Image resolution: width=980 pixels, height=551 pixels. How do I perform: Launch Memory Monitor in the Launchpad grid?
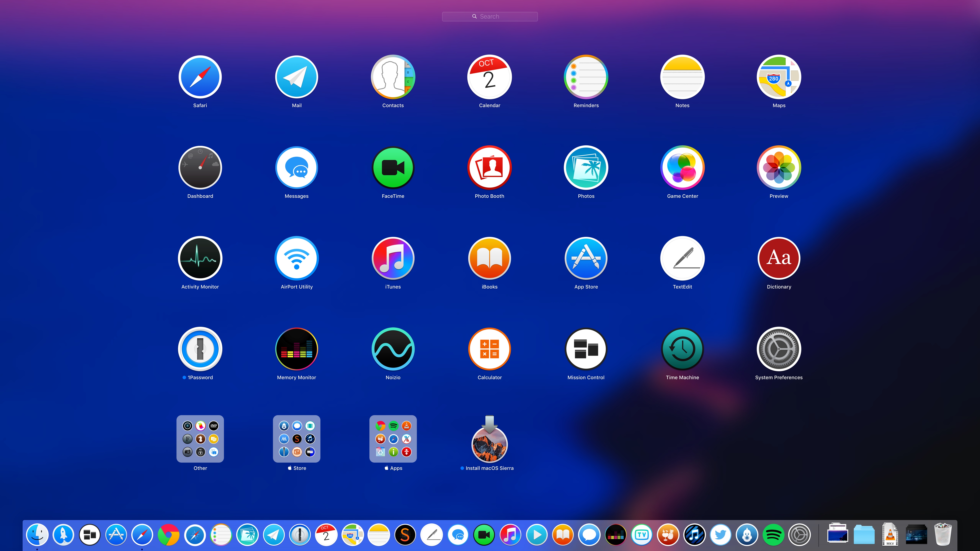(x=297, y=349)
